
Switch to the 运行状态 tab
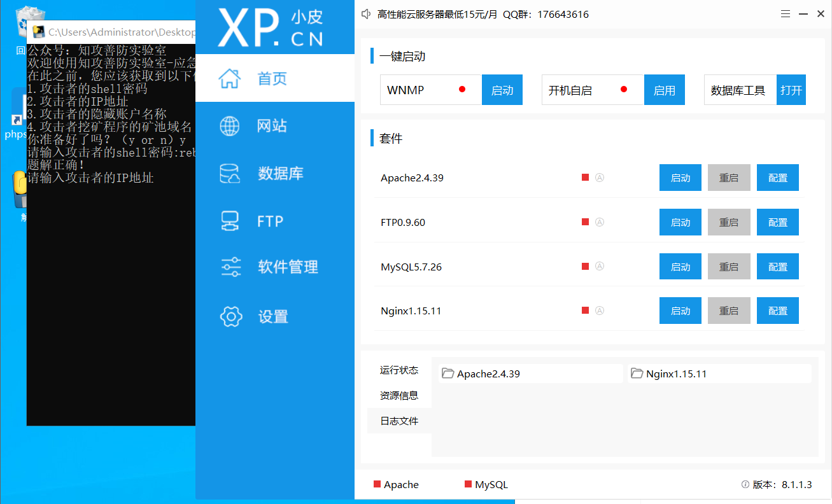(x=399, y=370)
